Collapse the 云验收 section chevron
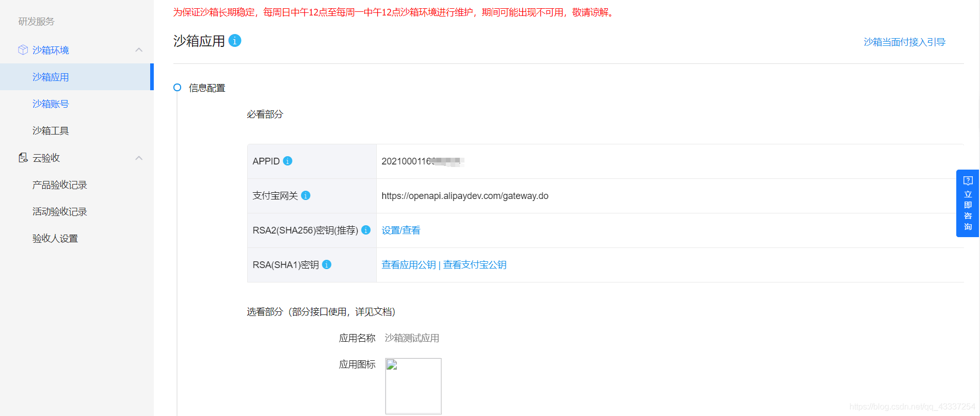The image size is (980, 416). pyautogui.click(x=139, y=158)
